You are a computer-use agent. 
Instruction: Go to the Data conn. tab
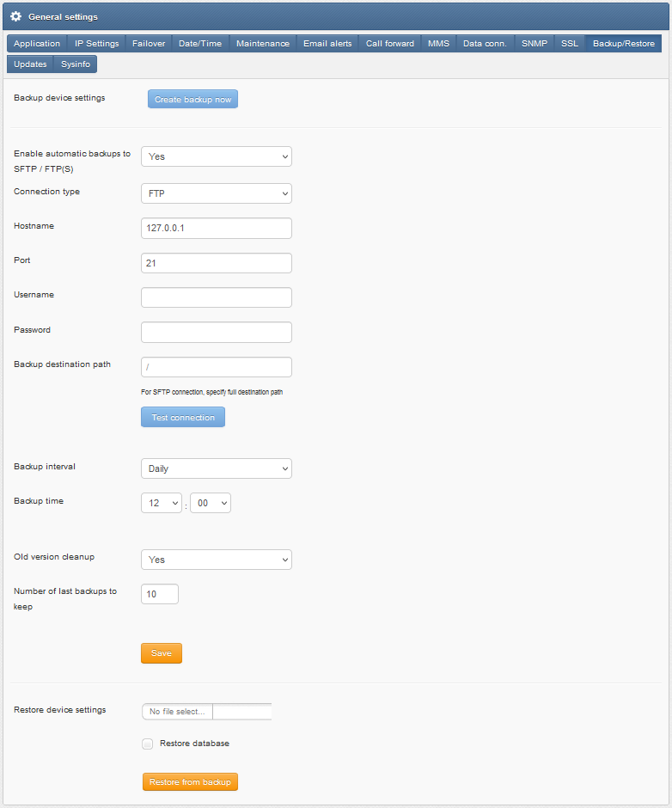click(485, 44)
